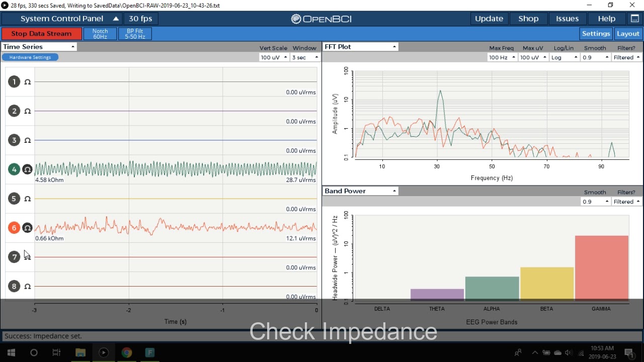644x362 pixels.
Task: Open network status tray icon
Action: (581, 352)
